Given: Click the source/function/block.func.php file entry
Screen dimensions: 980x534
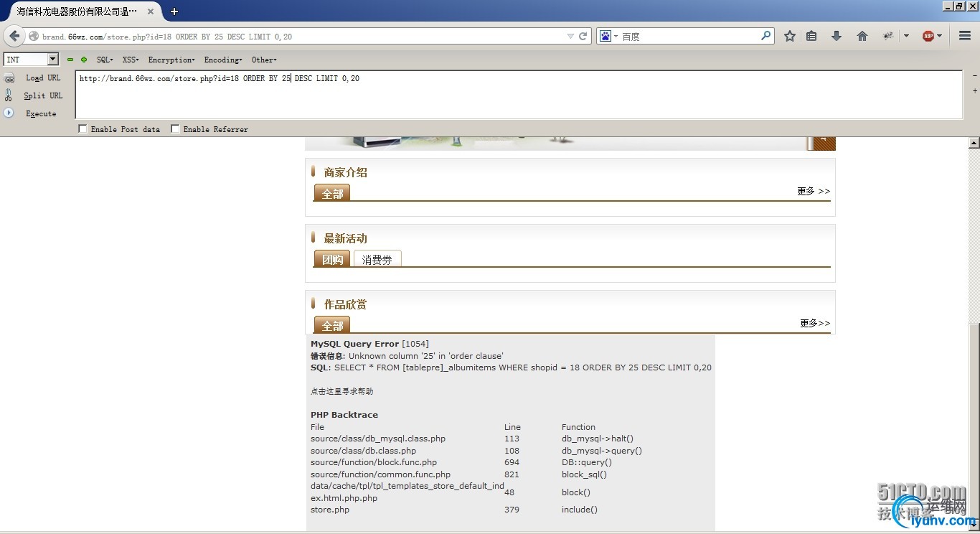Looking at the screenshot, I should 374,462.
